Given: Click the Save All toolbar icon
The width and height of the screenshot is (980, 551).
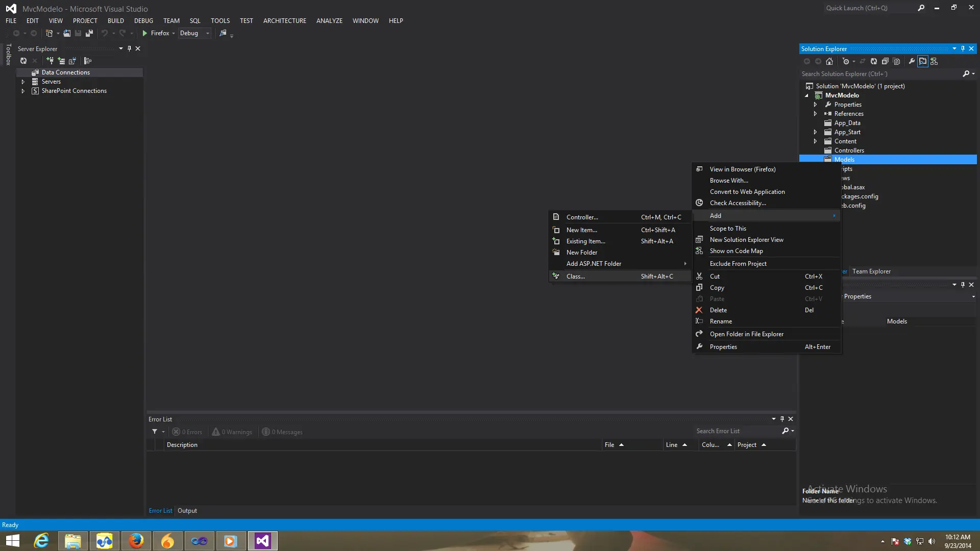Looking at the screenshot, I should [x=89, y=33].
